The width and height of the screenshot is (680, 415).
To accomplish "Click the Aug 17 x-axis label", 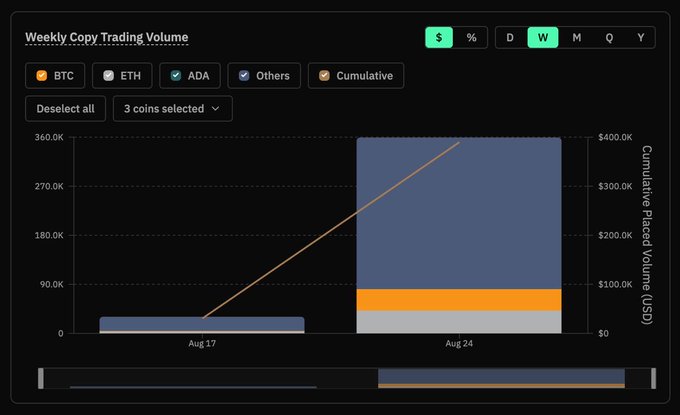I will point(202,343).
